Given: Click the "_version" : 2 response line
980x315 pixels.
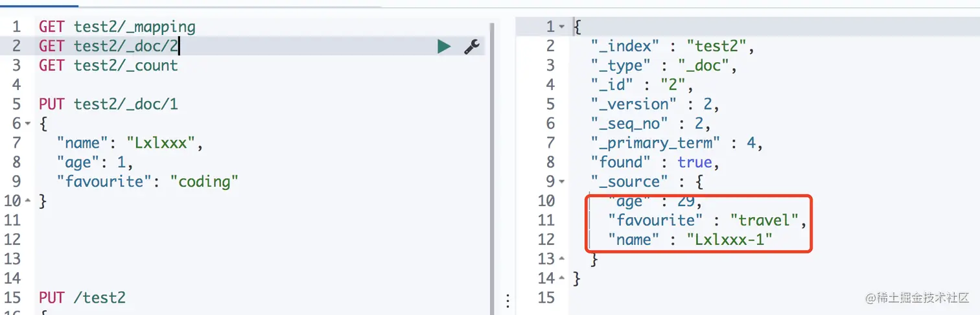Looking at the screenshot, I should click(x=655, y=104).
